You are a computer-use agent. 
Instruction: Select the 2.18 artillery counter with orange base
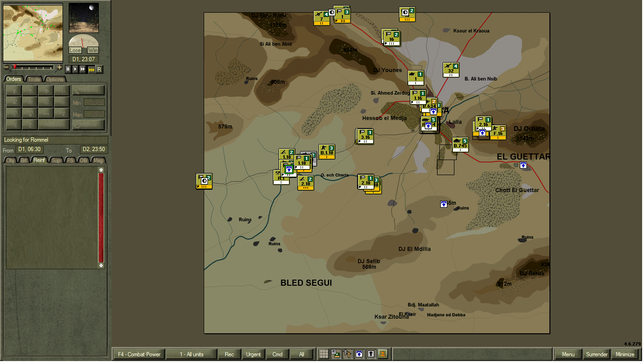tap(306, 183)
